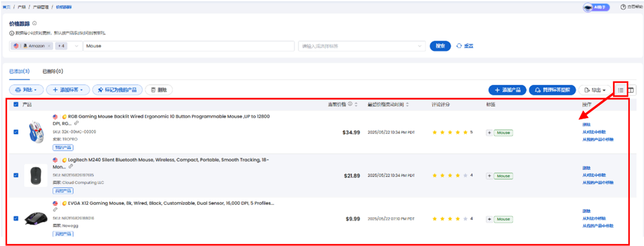Image resolution: width=644 pixels, height=246 pixels.
Task: Click the EVGA X12 product thumbnail
Action: (x=36, y=218)
